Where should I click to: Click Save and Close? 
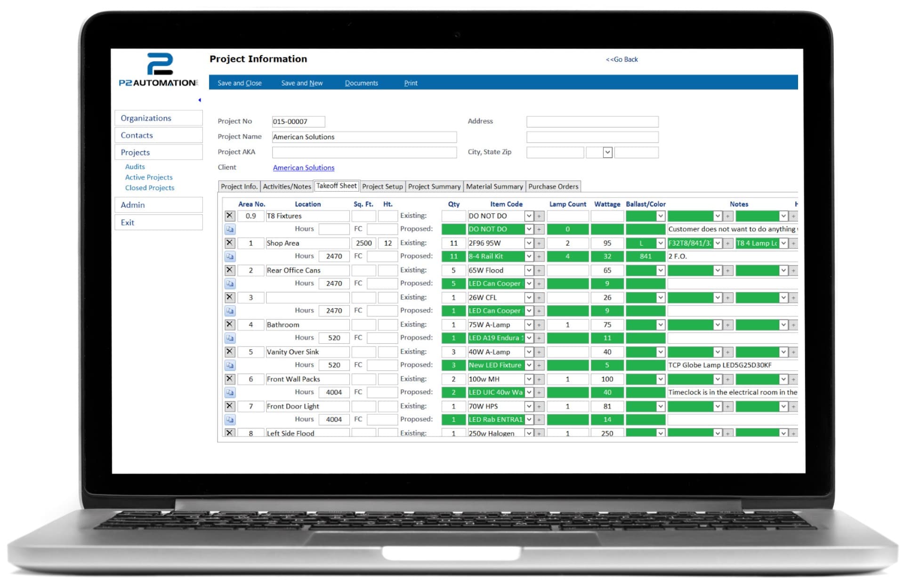click(240, 83)
